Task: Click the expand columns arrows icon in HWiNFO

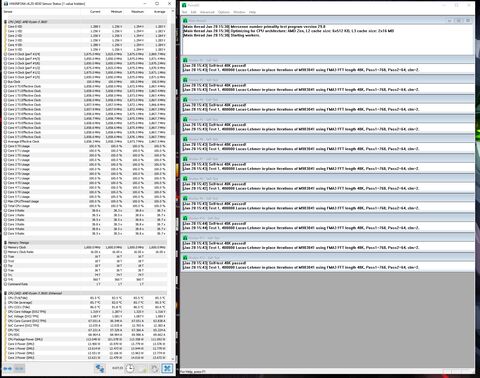Action: (7, 368)
